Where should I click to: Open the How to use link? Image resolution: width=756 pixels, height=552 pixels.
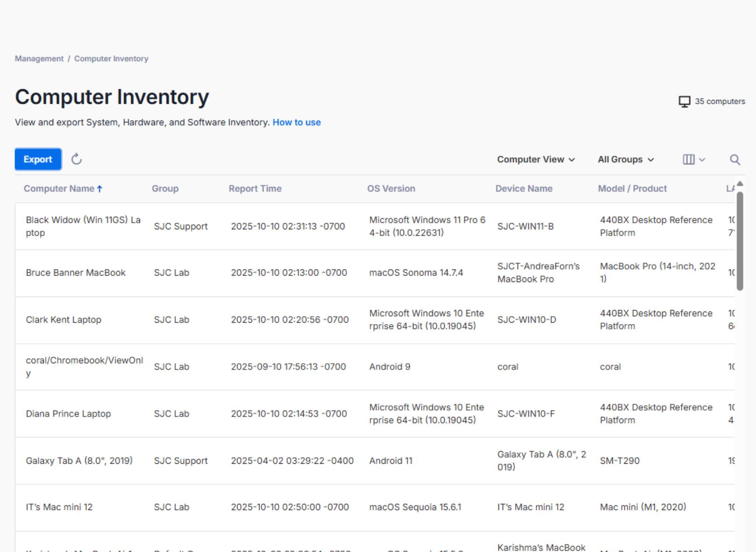(296, 122)
